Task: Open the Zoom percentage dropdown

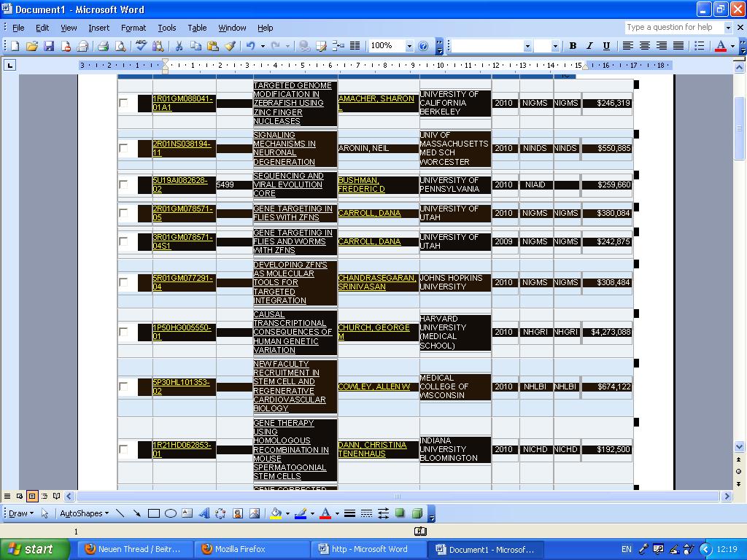Action: click(409, 46)
